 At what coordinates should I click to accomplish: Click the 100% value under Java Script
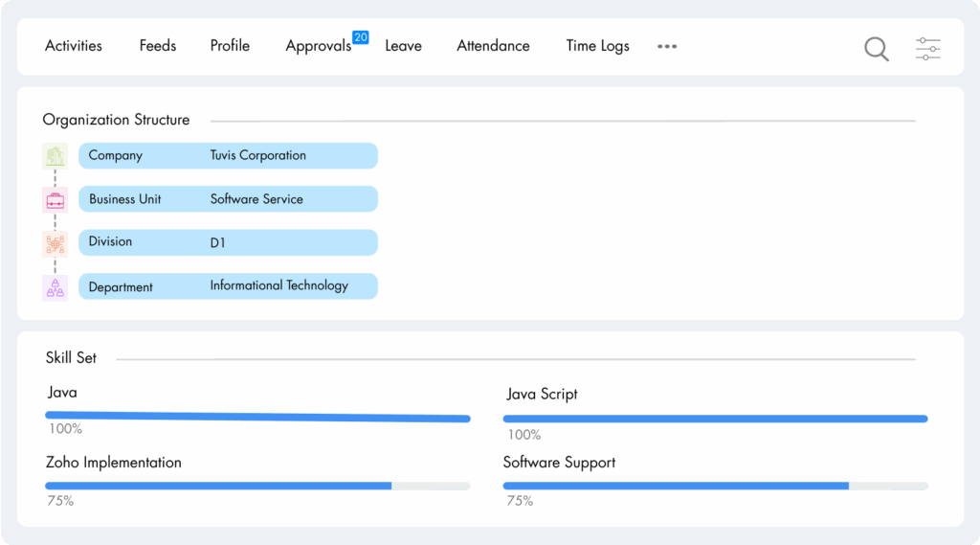coord(523,435)
